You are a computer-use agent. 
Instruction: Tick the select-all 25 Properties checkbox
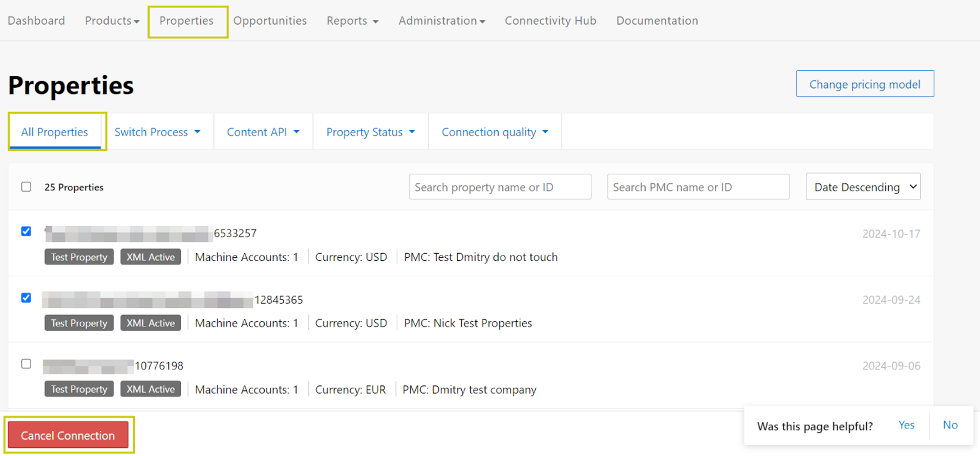pos(26,187)
